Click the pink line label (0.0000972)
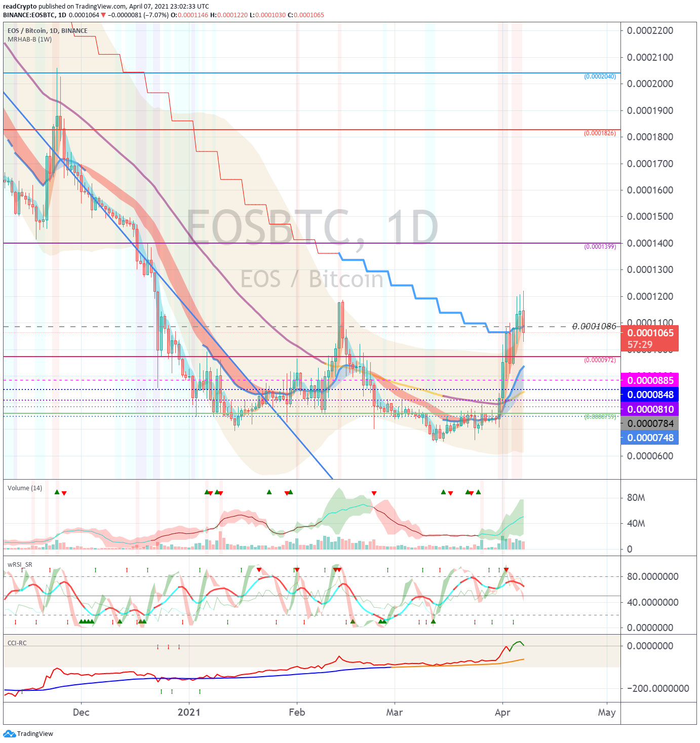Viewport: 700px width, 743px height. (600, 360)
